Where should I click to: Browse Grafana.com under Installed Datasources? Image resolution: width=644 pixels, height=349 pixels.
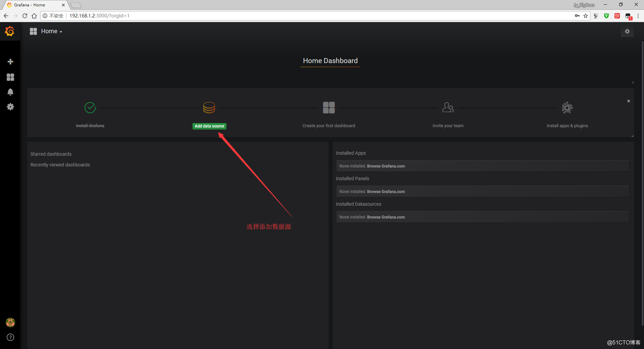pyautogui.click(x=386, y=217)
